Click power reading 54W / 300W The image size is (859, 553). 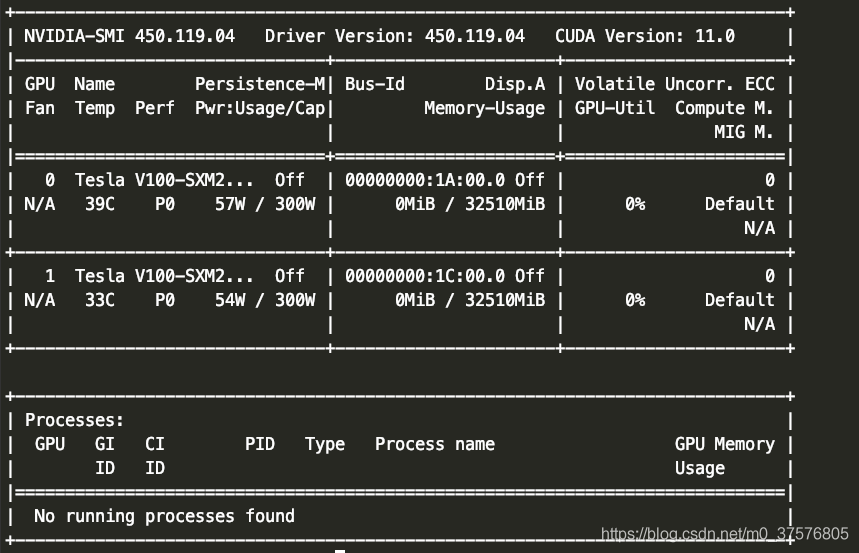pyautogui.click(x=265, y=300)
